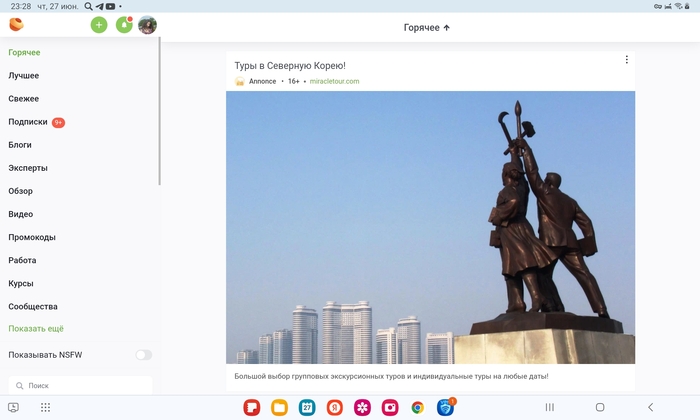The height and width of the screenshot is (420, 700).
Task: Click the search magnifier icon in the sidebar
Action: click(20, 386)
